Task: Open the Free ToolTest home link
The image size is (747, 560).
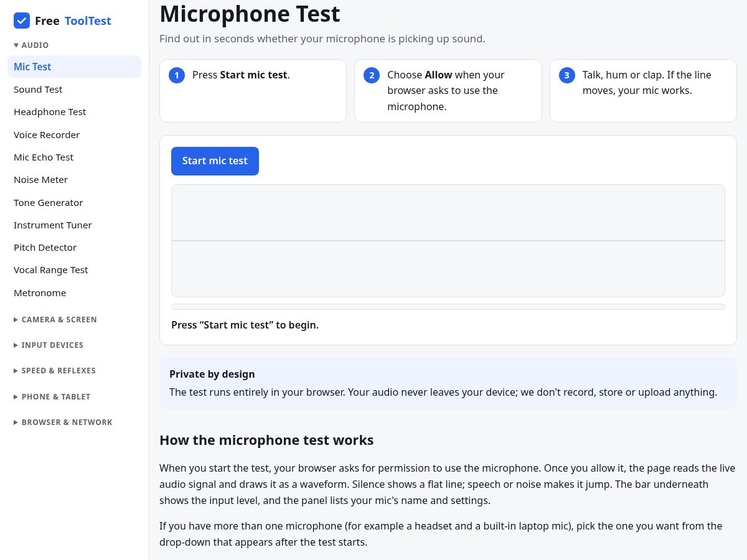Action: (x=62, y=21)
